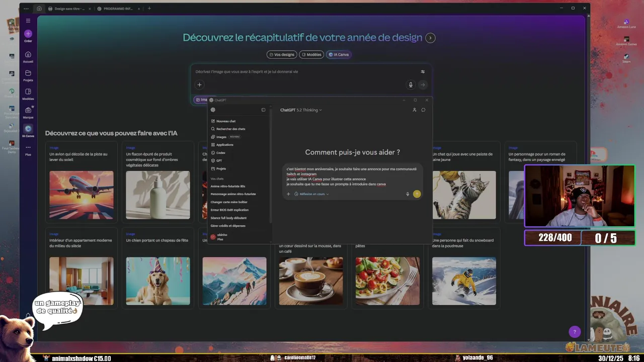Click the purple Créer plus button
This screenshot has height=362, width=644.
tap(28, 34)
